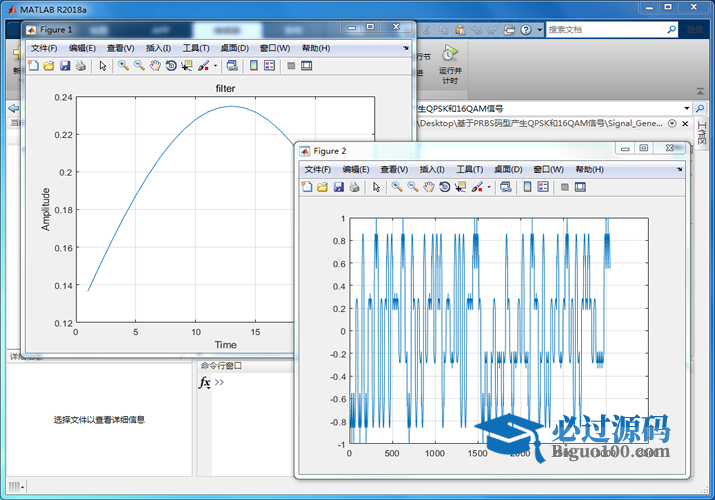Open 桌面(D) menu in Figure 2

pyautogui.click(x=508, y=170)
